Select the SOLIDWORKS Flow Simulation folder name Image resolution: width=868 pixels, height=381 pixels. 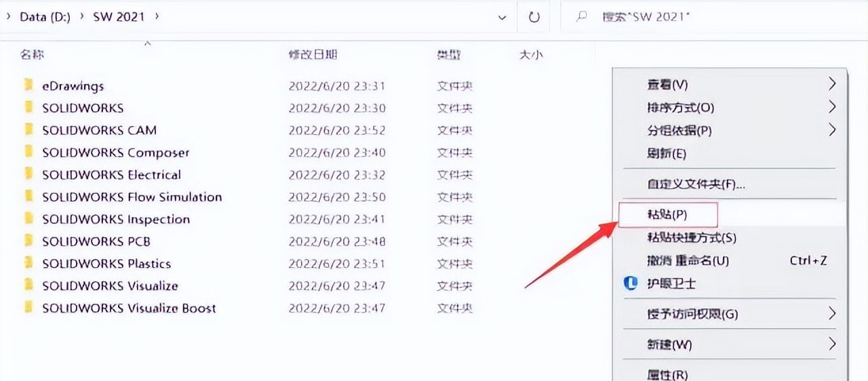coord(132,197)
